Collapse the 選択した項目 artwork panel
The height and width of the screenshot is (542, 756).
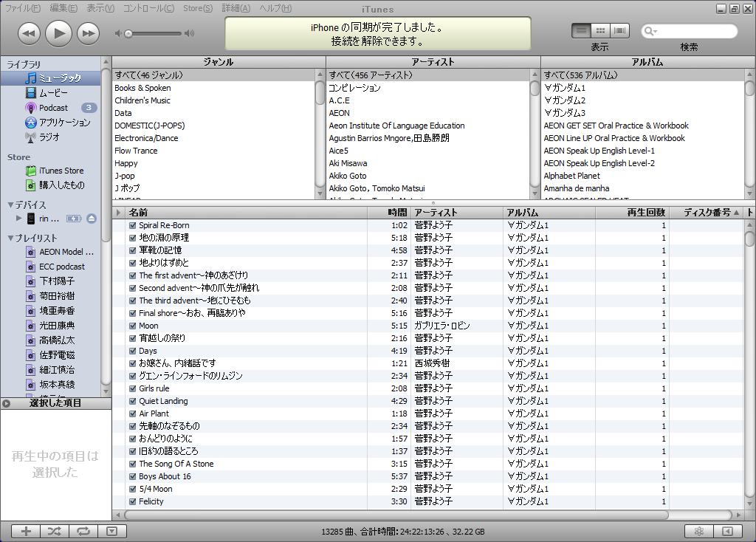click(6, 403)
